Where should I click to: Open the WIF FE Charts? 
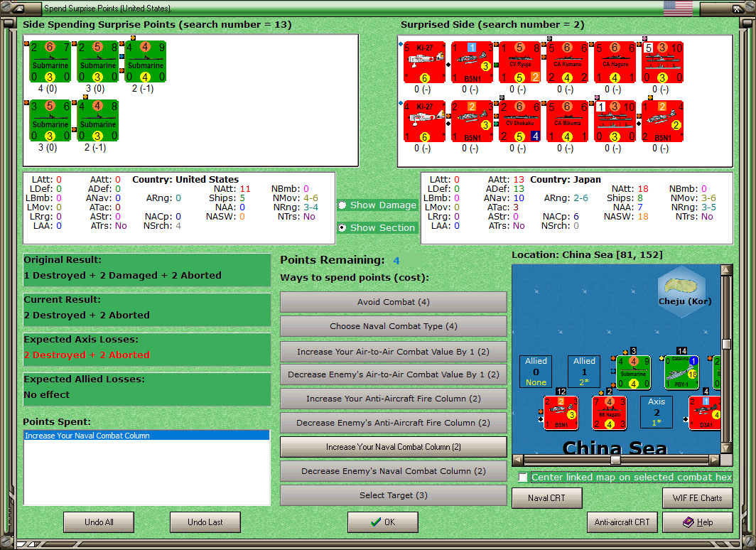[698, 498]
